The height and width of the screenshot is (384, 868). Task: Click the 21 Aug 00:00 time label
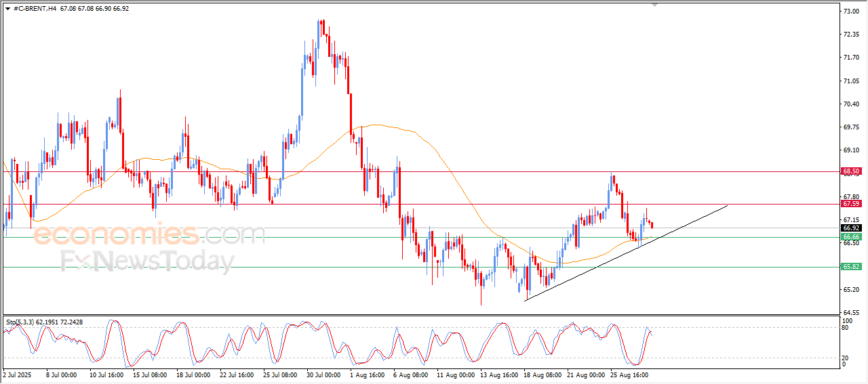tap(587, 374)
